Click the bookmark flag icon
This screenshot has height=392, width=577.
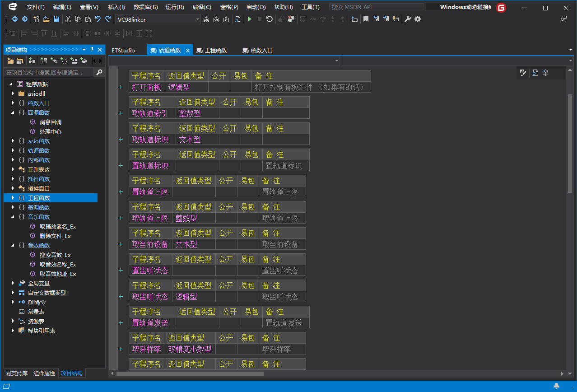coord(366,19)
